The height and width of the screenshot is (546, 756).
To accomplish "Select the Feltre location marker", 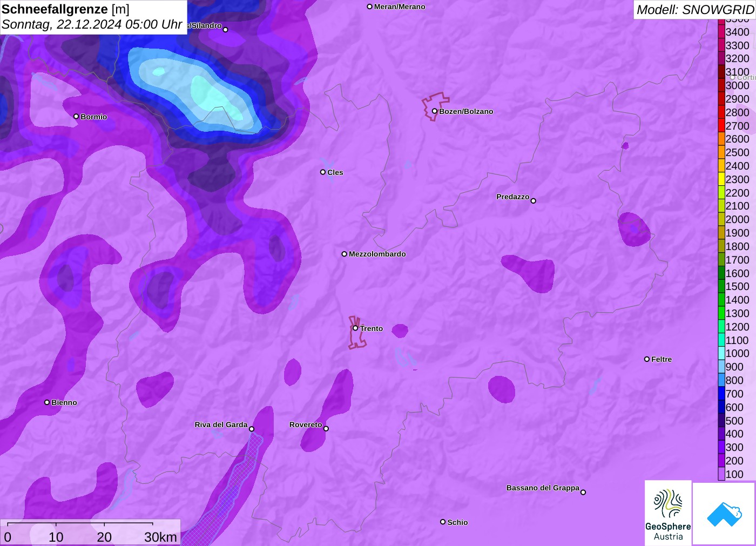I will coord(647,359).
